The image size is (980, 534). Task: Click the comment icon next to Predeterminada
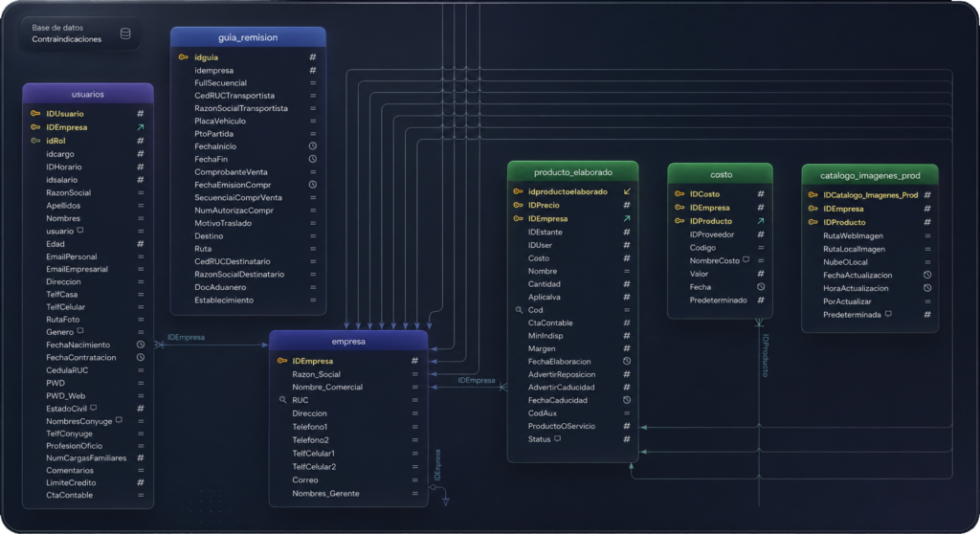[x=888, y=314]
